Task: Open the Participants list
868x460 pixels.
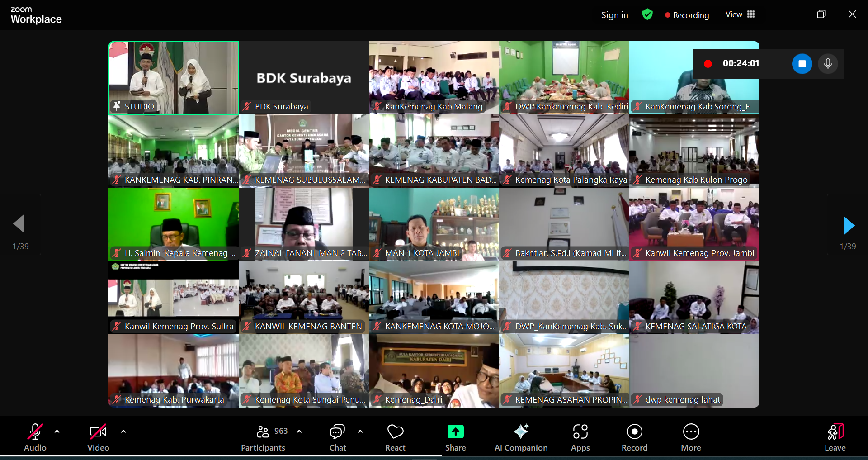Action: [263, 437]
